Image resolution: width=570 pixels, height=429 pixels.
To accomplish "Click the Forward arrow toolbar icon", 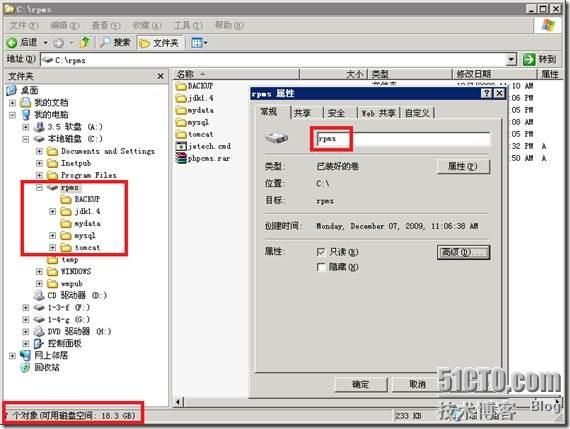I will coord(58,43).
